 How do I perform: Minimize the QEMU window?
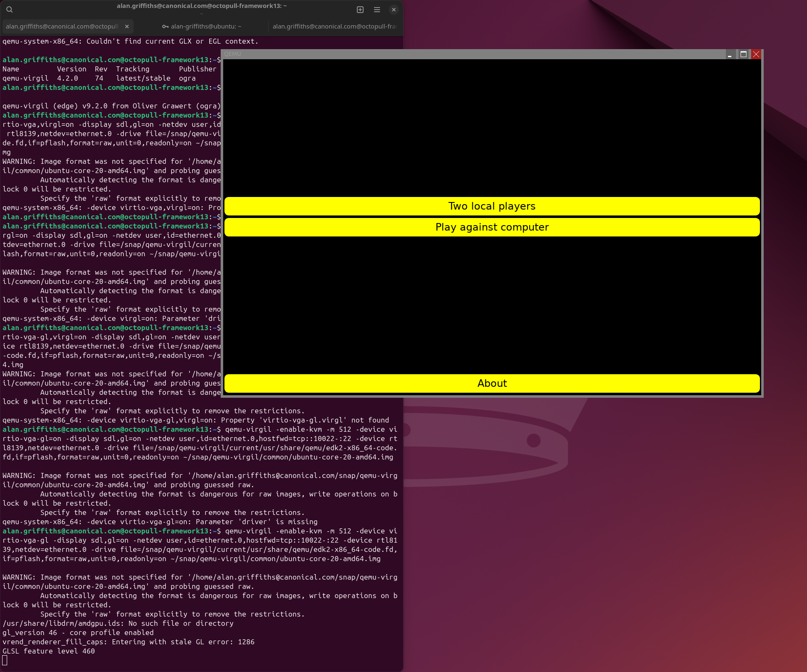730,55
